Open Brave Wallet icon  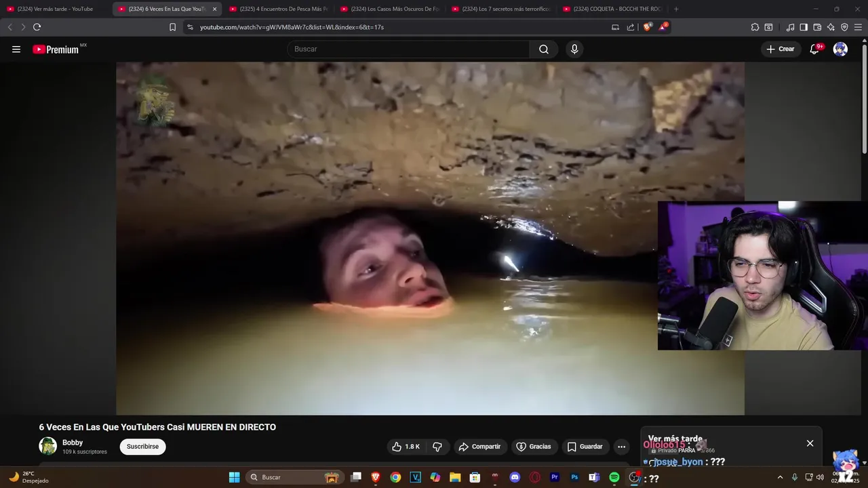(817, 27)
